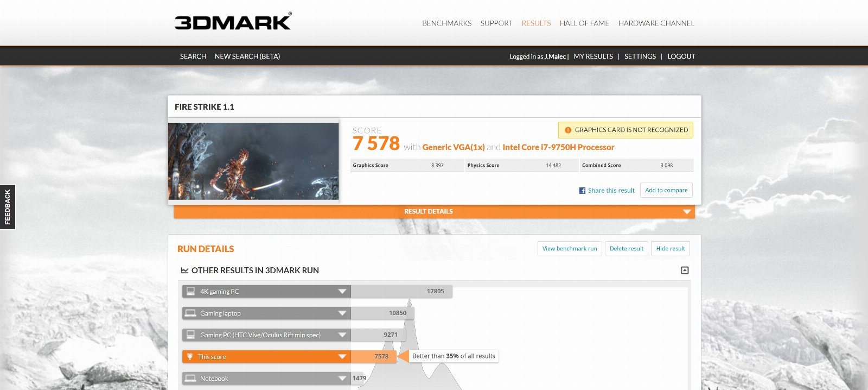Log out of the account
Viewport: 868px width, 390px height.
681,56
